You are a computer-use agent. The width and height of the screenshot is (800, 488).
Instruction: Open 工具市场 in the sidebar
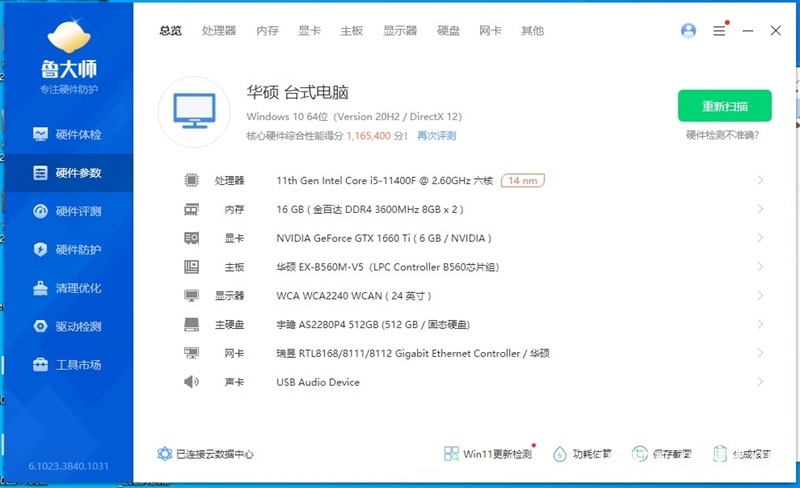tap(68, 365)
